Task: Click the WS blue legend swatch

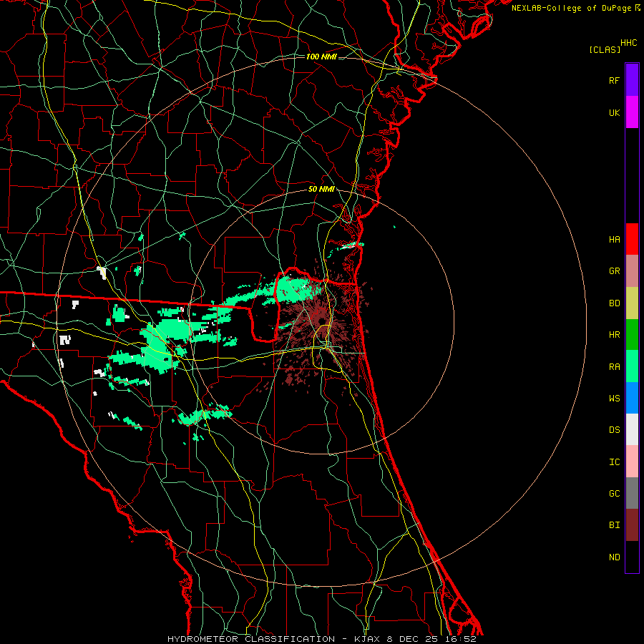Action: tap(632, 398)
